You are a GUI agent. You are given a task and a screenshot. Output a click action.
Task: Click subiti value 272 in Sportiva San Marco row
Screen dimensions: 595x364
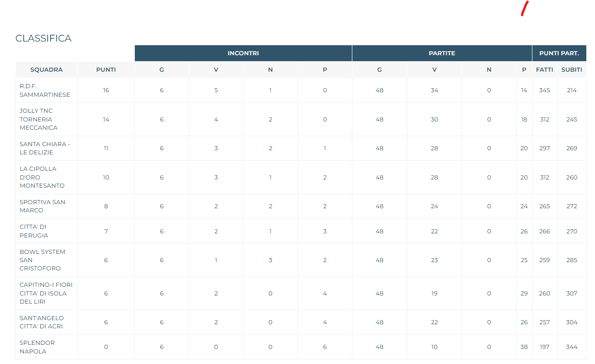(x=572, y=206)
